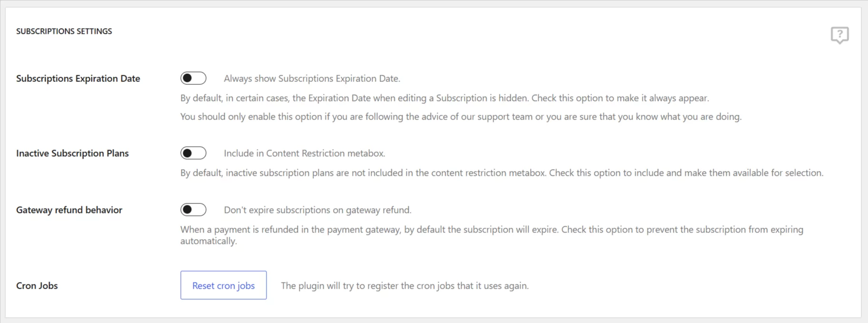Click 'Include in Content Restriction metabox.' toggle text

point(304,153)
